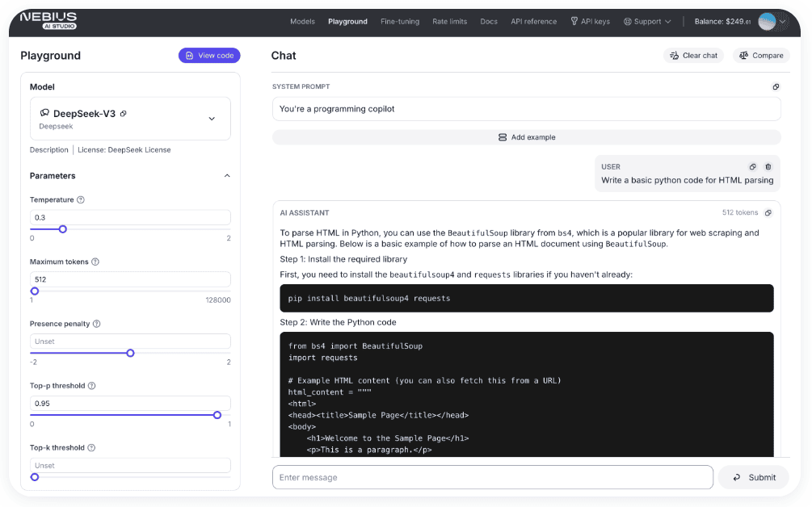This screenshot has height=507, width=812.
Task: Open the model Description link
Action: 48,150
